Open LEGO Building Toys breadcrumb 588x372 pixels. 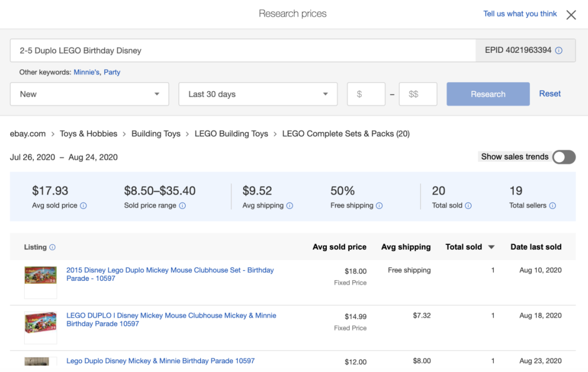pyautogui.click(x=231, y=134)
